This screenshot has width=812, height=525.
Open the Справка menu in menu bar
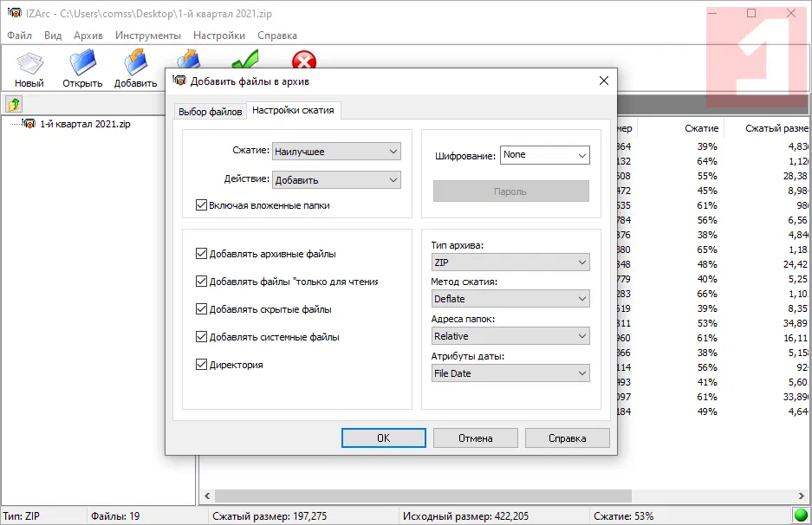pos(277,36)
